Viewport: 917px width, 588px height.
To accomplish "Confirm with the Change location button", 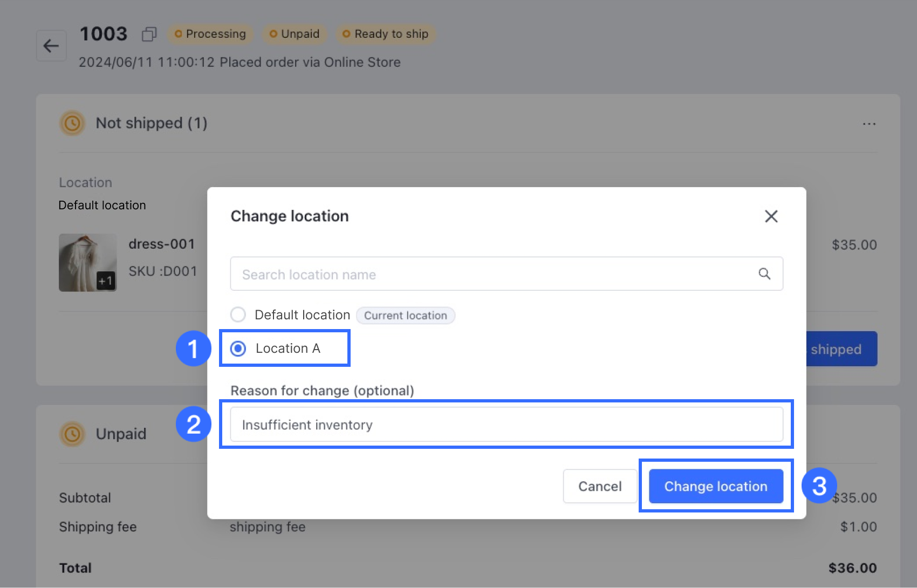I will click(x=715, y=486).
